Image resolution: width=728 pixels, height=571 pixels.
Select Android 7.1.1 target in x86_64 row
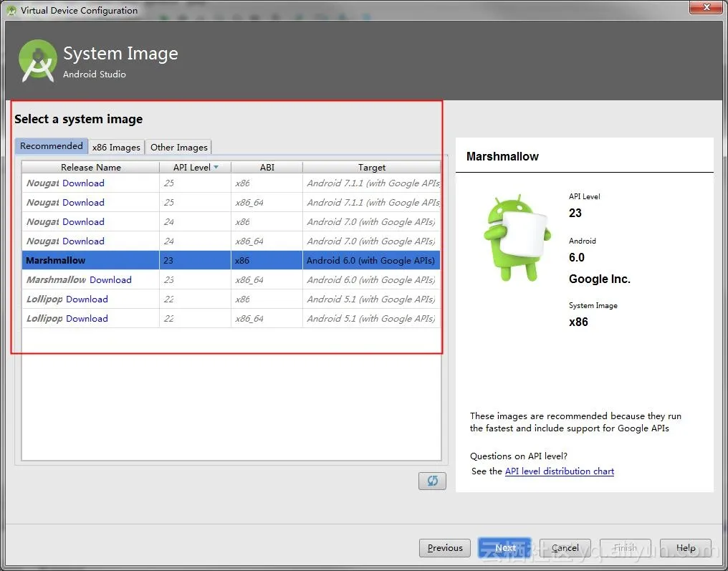[x=373, y=203]
